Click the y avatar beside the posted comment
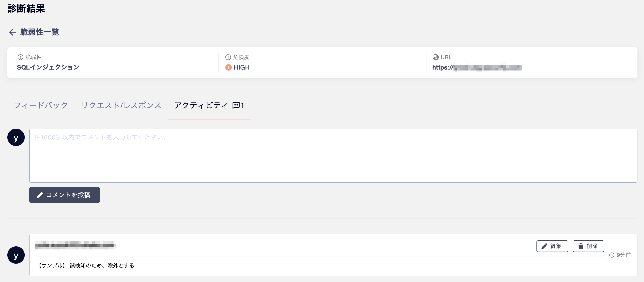644x282 pixels. 16,255
